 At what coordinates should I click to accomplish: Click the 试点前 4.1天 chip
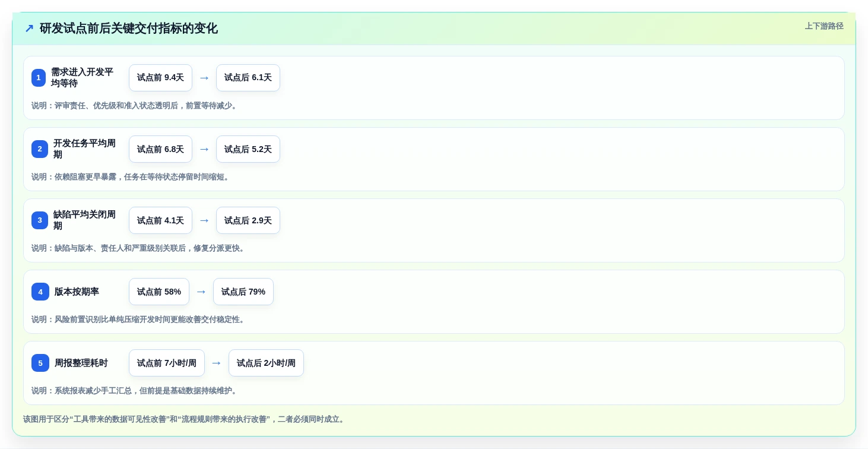click(x=160, y=220)
